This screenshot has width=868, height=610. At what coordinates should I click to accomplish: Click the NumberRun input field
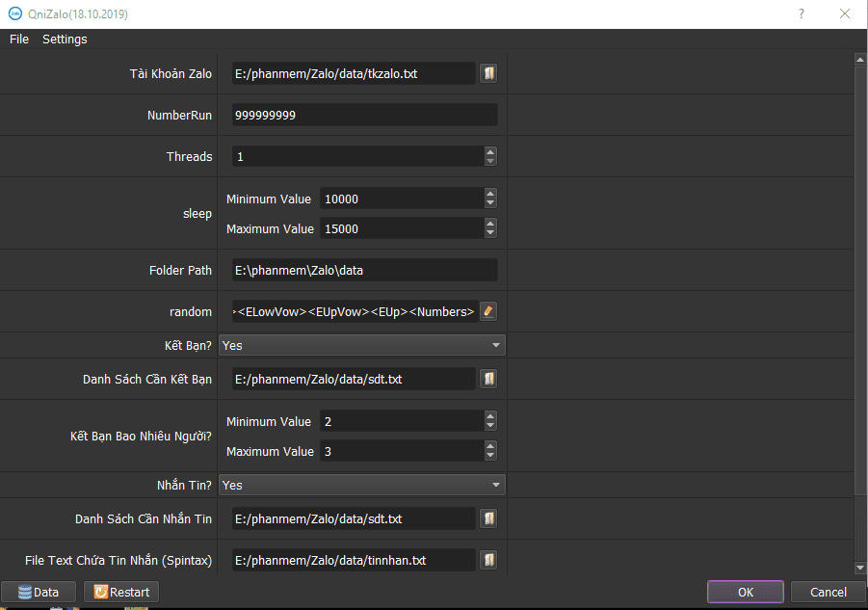[364, 115]
